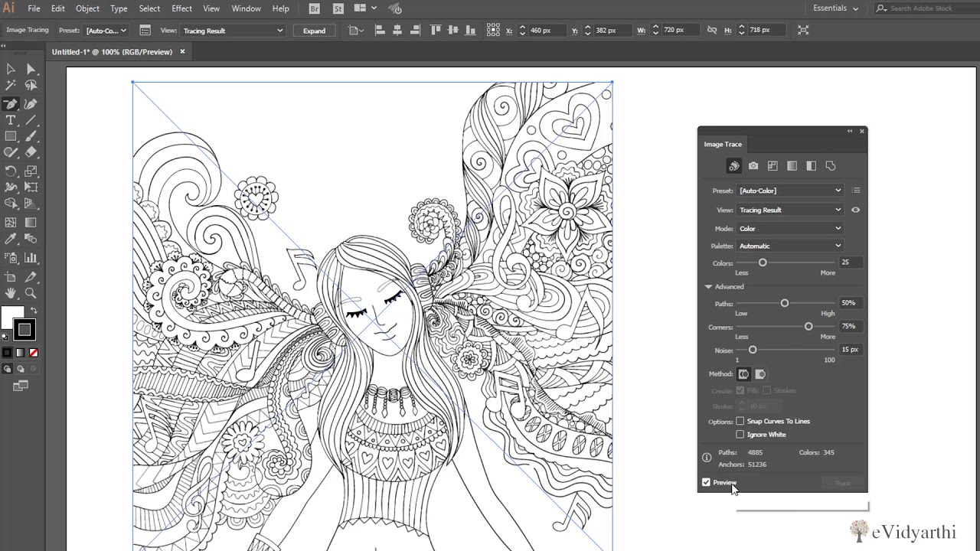Toggle the tracing view eye icon
Viewport: 980px width, 551px height.
coord(856,210)
